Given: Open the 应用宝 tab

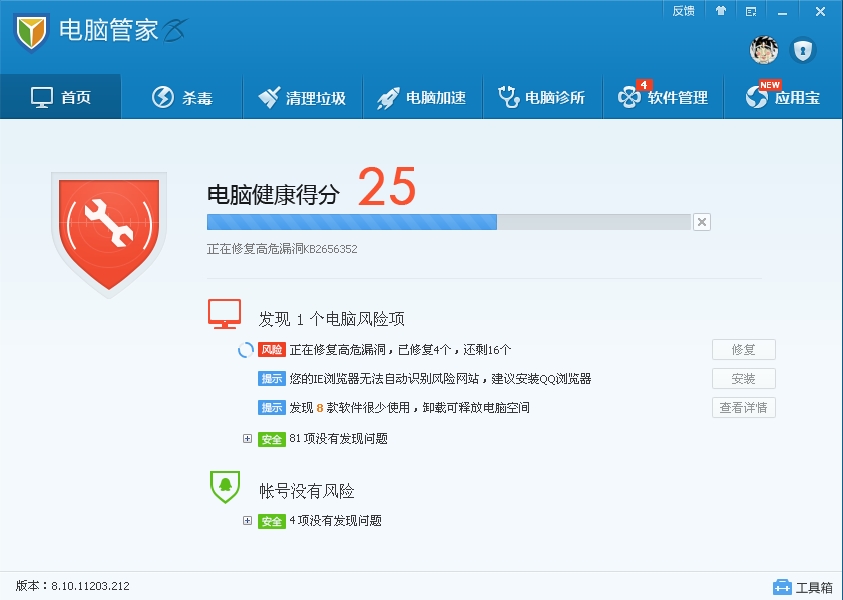Looking at the screenshot, I should (783, 97).
